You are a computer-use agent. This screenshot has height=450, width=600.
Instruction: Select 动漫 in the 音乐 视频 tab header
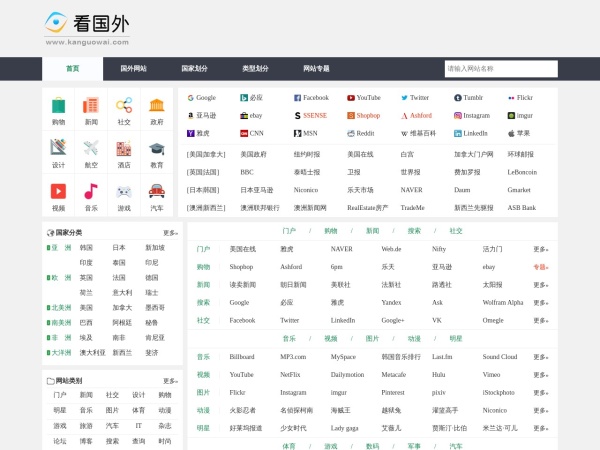[x=414, y=339]
